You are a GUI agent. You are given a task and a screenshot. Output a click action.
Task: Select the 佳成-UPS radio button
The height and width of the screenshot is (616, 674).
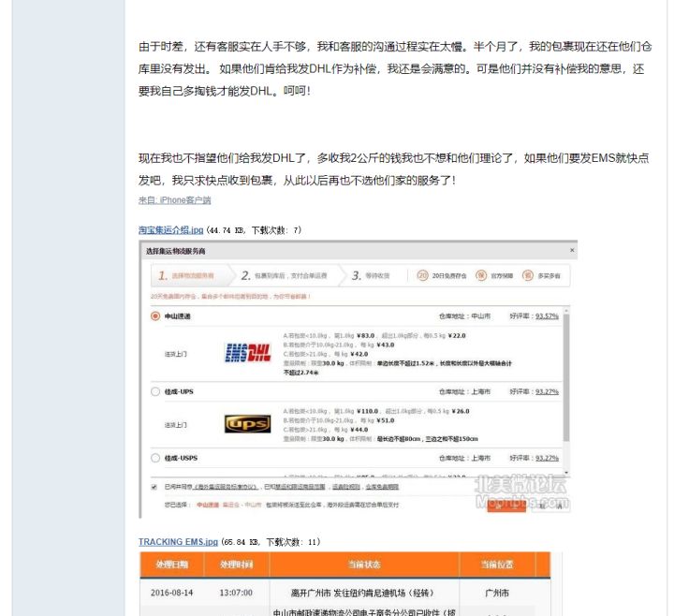tap(155, 391)
